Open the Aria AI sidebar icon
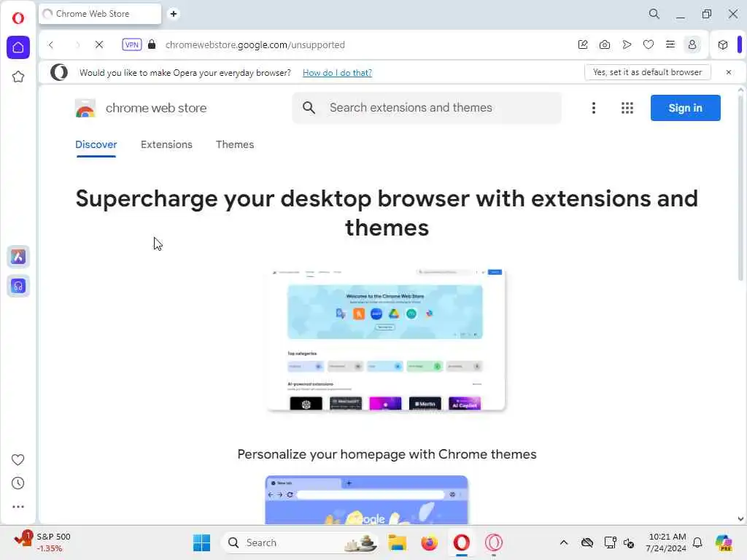 (18, 257)
